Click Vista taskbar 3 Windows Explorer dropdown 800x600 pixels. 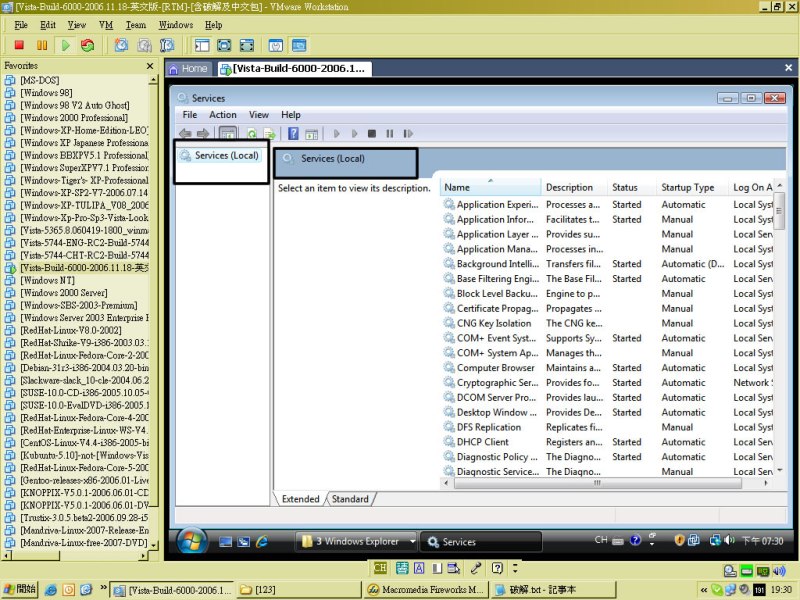tap(413, 541)
